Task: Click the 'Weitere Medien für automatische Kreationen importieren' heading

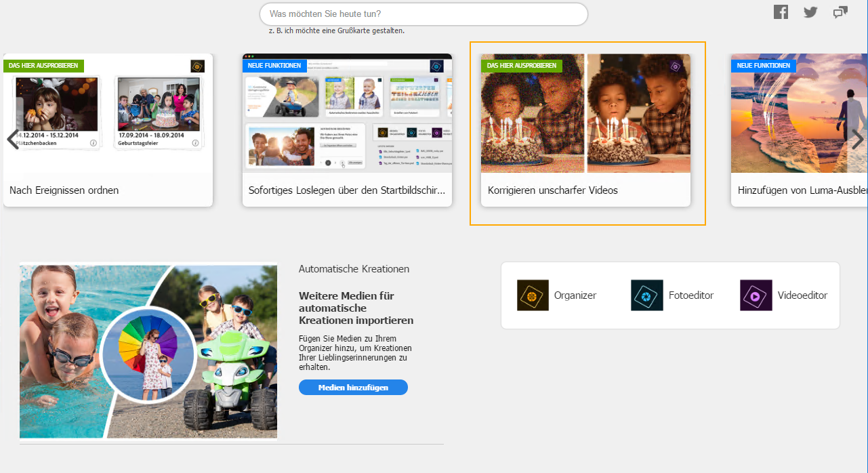Action: (x=356, y=308)
